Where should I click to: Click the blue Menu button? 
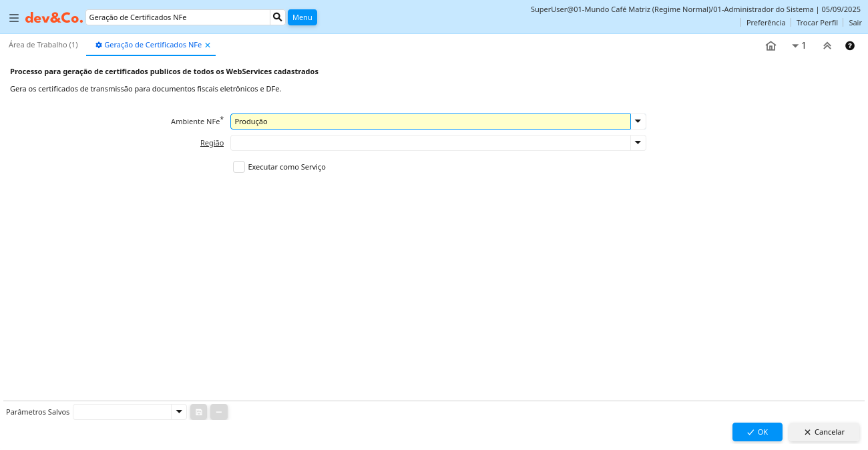302,17
